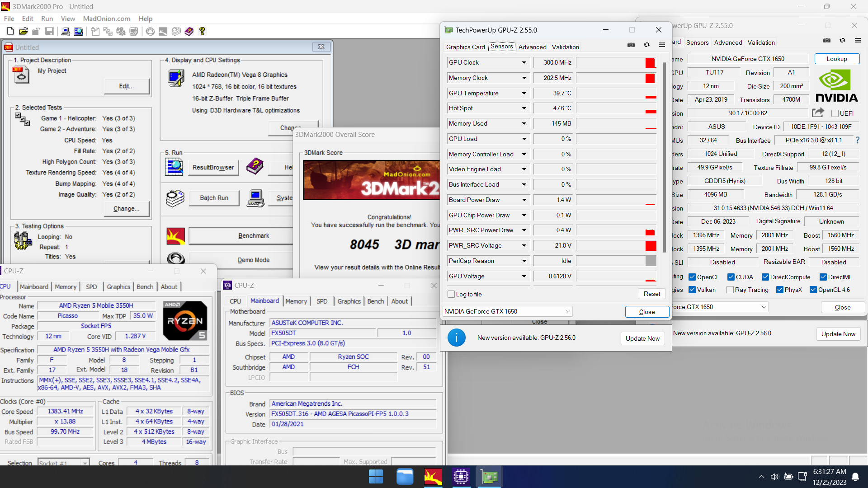Open the Bench tab in left CPU-Z window
The image size is (868, 488).
[145, 286]
